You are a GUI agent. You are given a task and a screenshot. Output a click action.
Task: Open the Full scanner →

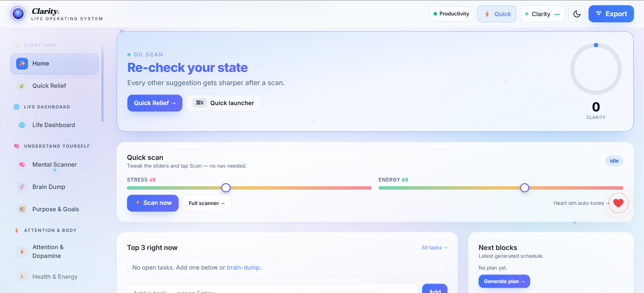[x=207, y=203]
